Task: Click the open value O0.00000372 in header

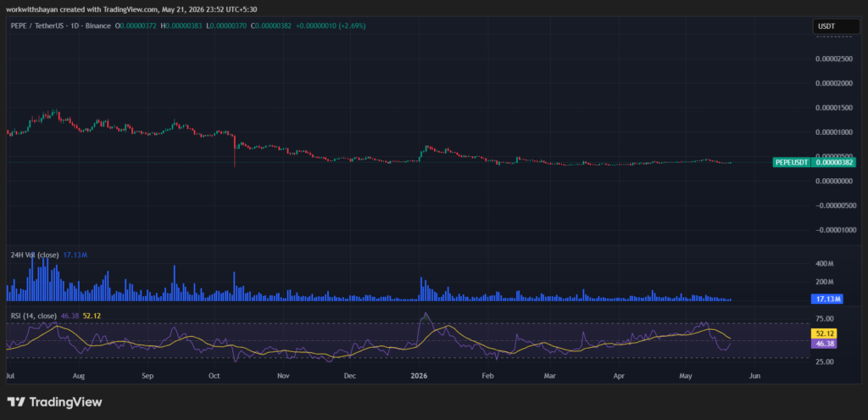Action: point(135,25)
